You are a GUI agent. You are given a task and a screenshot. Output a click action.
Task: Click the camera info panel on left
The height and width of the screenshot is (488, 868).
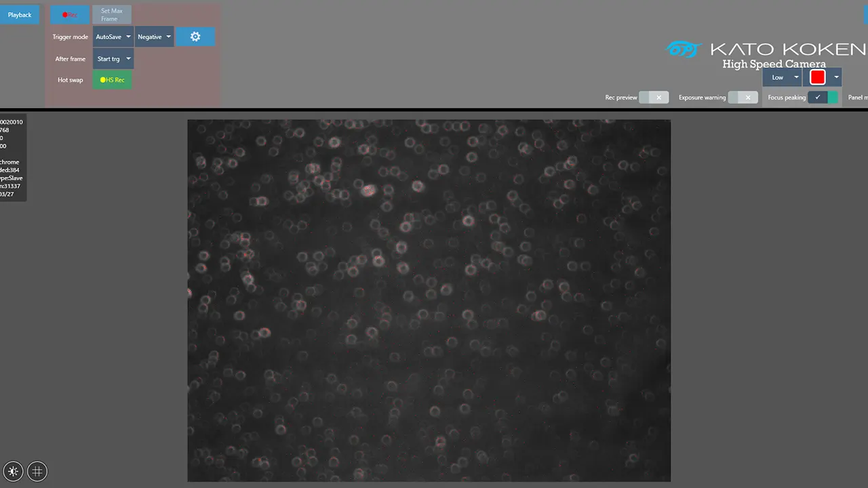pyautogui.click(x=13, y=157)
